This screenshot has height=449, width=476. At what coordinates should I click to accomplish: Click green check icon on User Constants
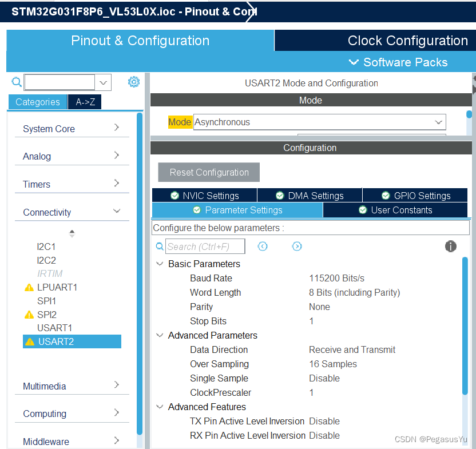coord(363,210)
